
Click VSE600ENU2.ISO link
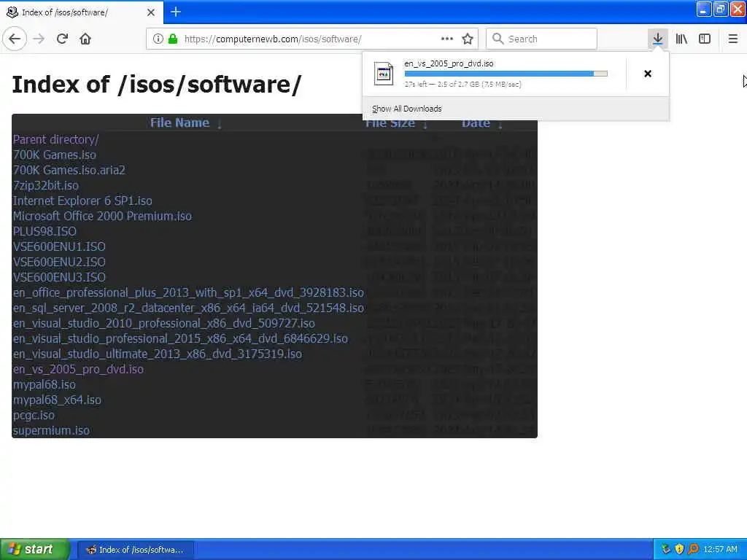pos(59,262)
